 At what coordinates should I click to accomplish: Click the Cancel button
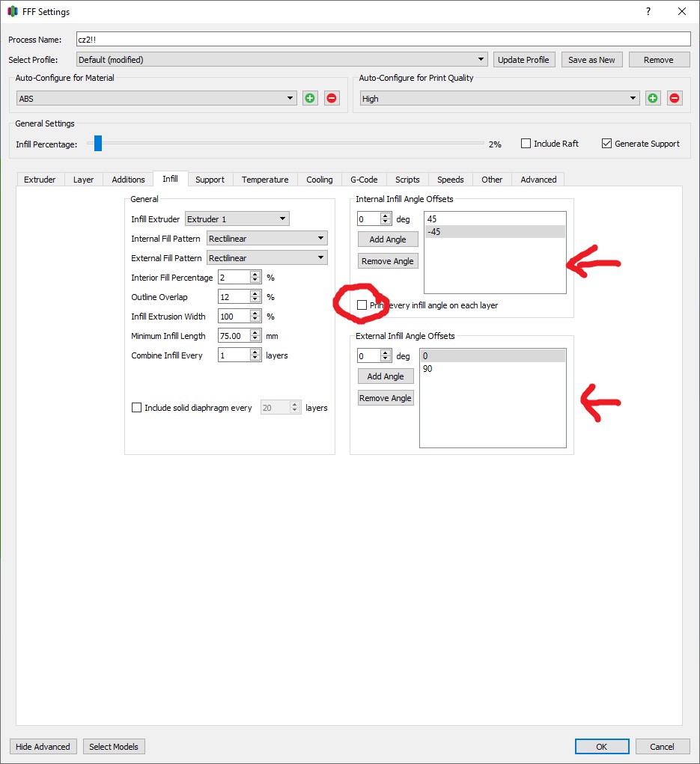(x=662, y=747)
